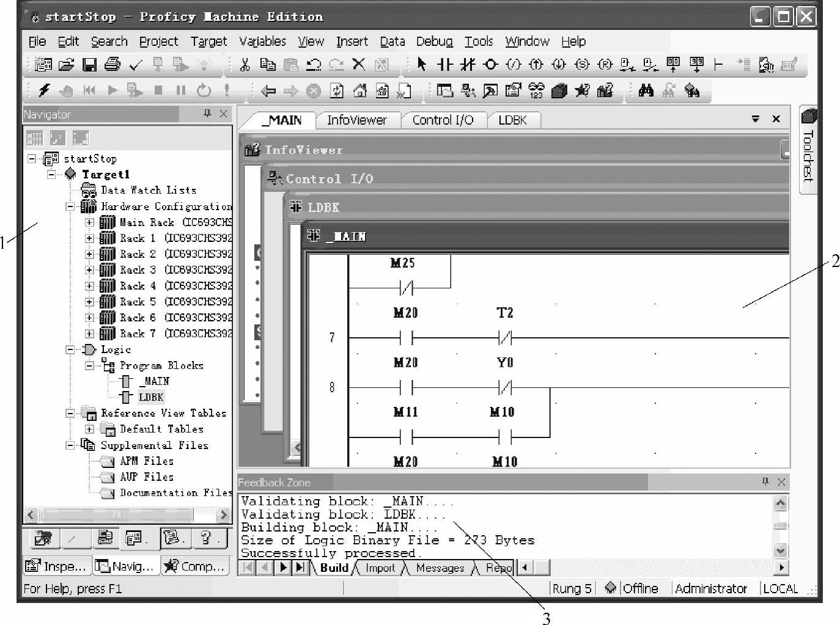The image size is (840, 625).
Task: Show the Inspector panel tab
Action: click(57, 566)
